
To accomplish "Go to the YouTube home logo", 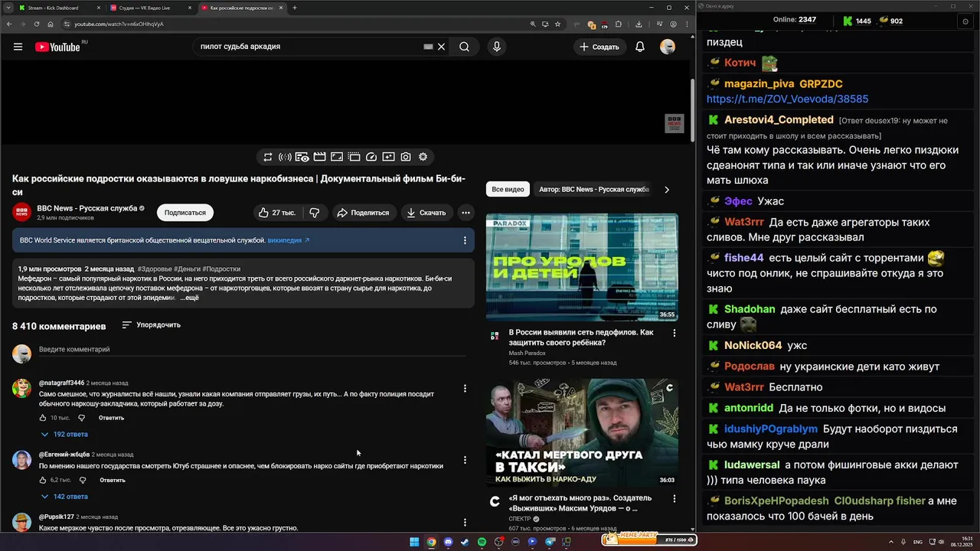I will point(57,47).
